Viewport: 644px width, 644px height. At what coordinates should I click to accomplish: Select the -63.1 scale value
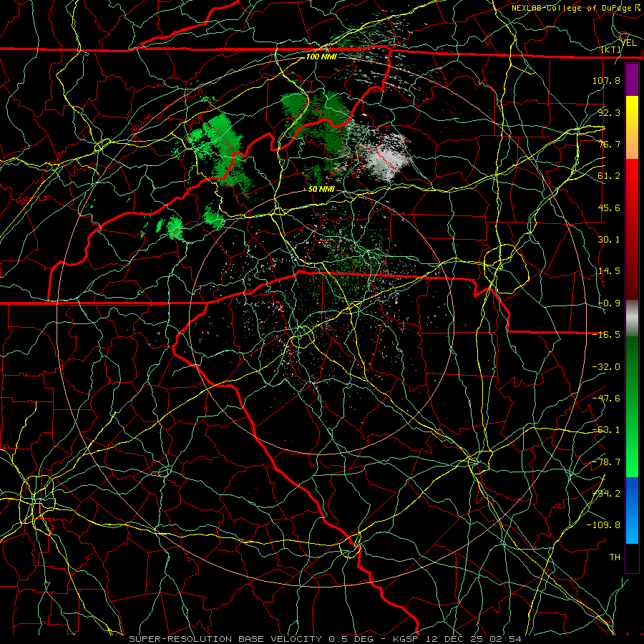tap(606, 430)
